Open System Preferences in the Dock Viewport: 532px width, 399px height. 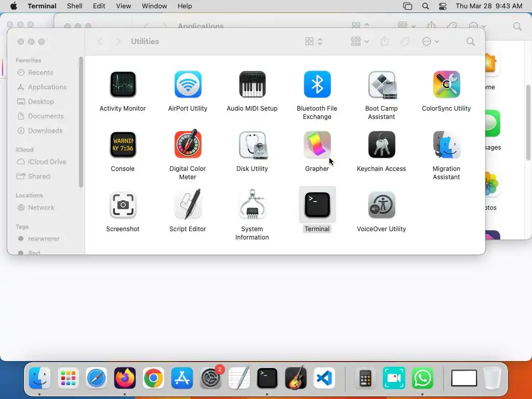[x=211, y=378]
